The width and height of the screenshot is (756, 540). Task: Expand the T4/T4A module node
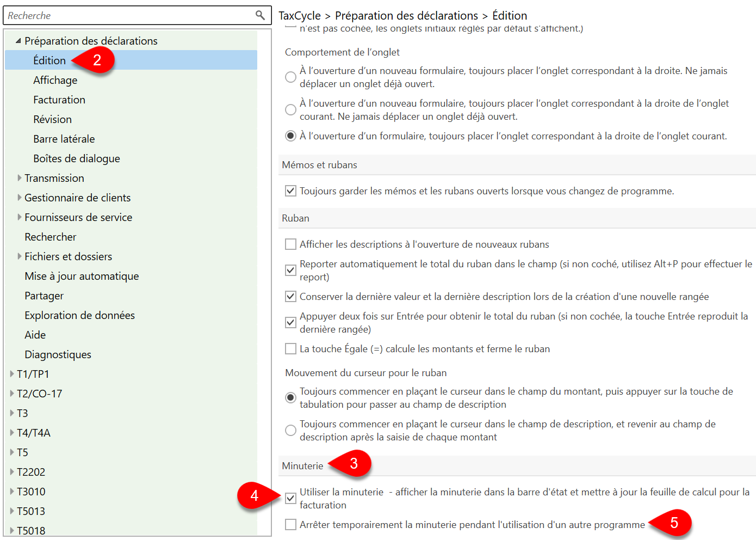[x=12, y=433]
